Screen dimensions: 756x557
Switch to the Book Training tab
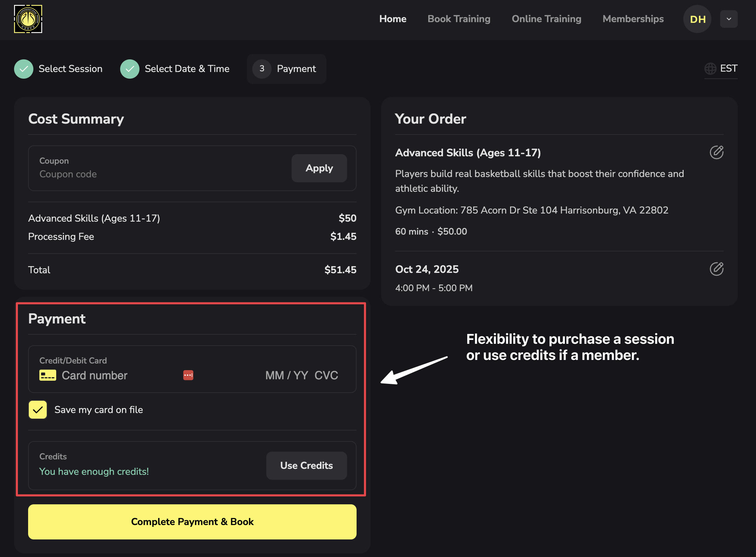[x=459, y=19]
